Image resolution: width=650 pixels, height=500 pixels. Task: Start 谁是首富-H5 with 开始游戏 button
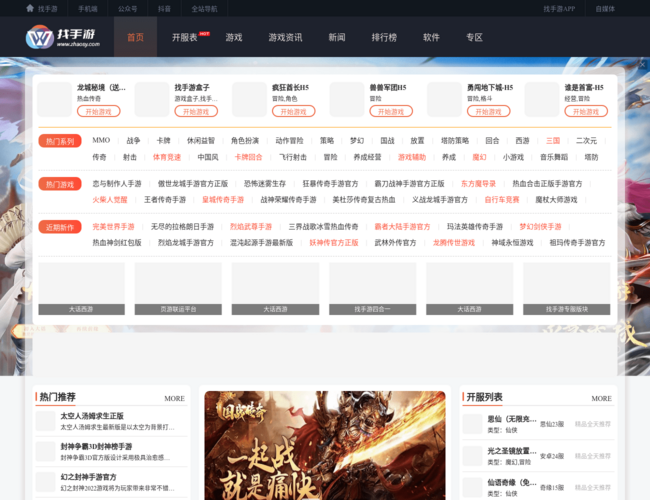pos(586,112)
